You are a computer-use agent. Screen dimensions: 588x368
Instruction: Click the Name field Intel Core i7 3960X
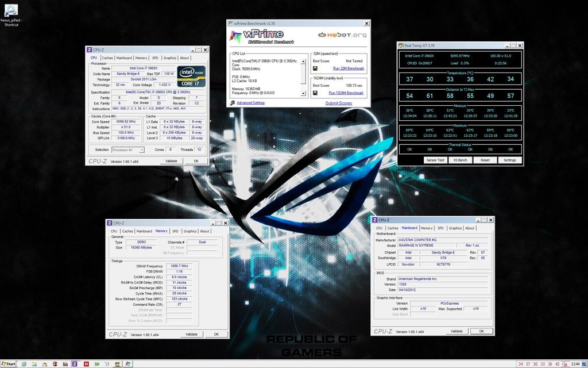coord(144,68)
